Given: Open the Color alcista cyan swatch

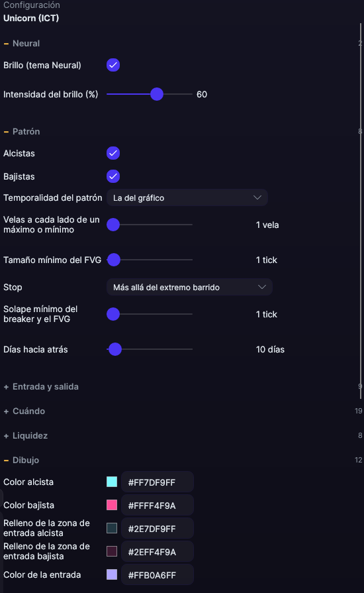Looking at the screenshot, I should pyautogui.click(x=112, y=482).
